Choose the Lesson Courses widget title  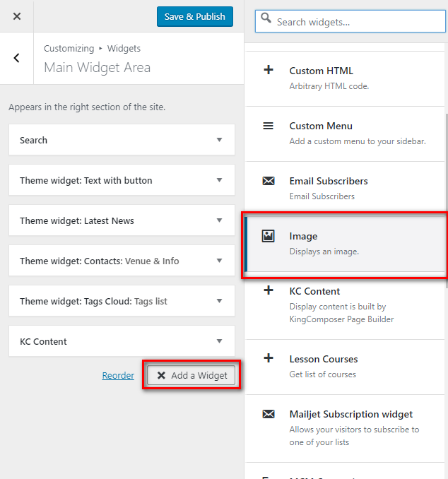coord(324,359)
